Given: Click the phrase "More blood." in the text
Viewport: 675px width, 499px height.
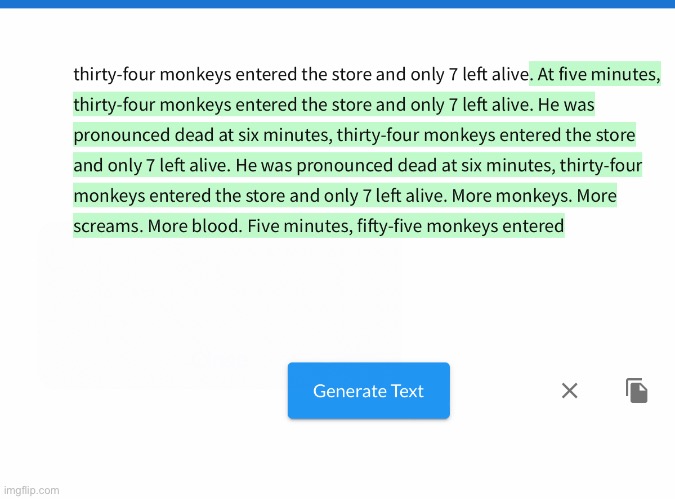Looking at the screenshot, I should (x=195, y=226).
